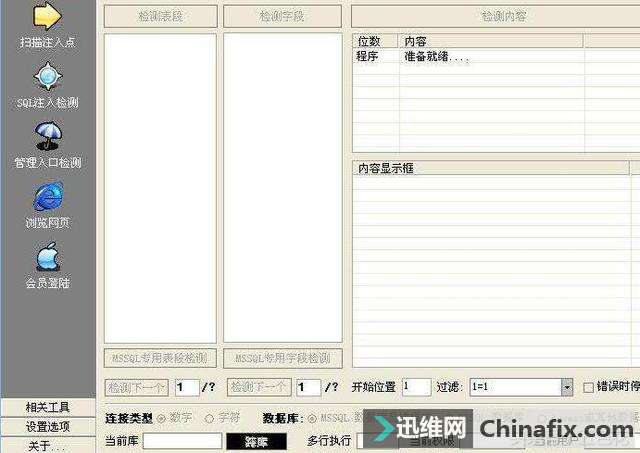
Task: Open the 设置选项 sidebar section
Action: pos(47,426)
